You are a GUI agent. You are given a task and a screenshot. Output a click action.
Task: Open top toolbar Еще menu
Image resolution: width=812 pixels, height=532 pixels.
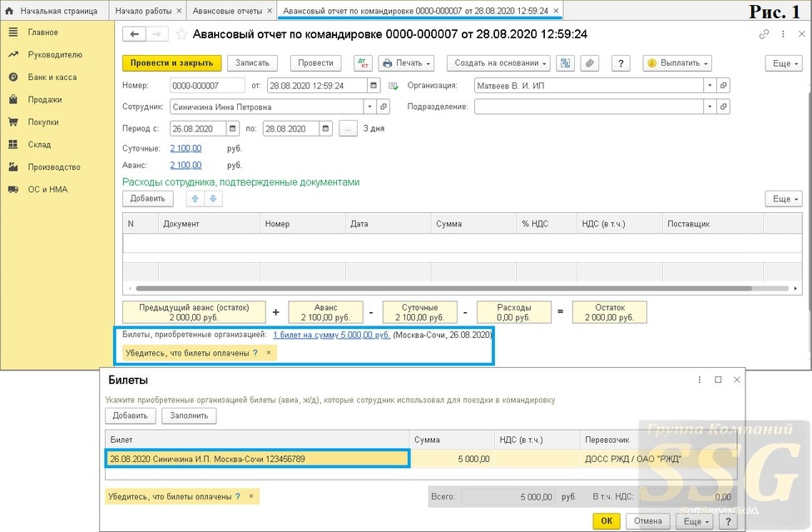tap(784, 63)
